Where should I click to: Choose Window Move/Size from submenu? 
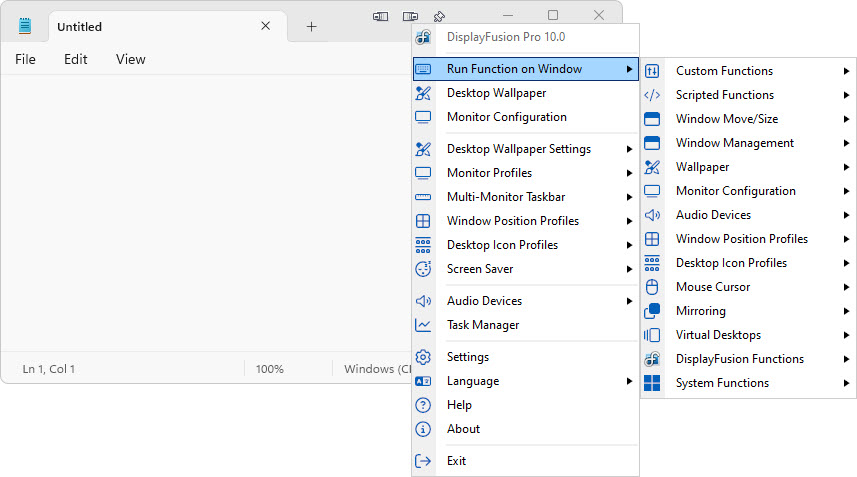pyautogui.click(x=726, y=119)
